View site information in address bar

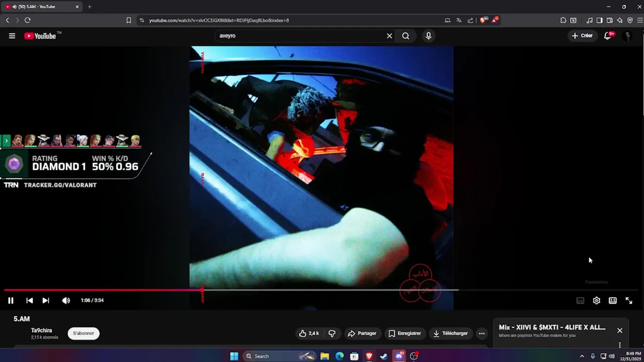141,20
